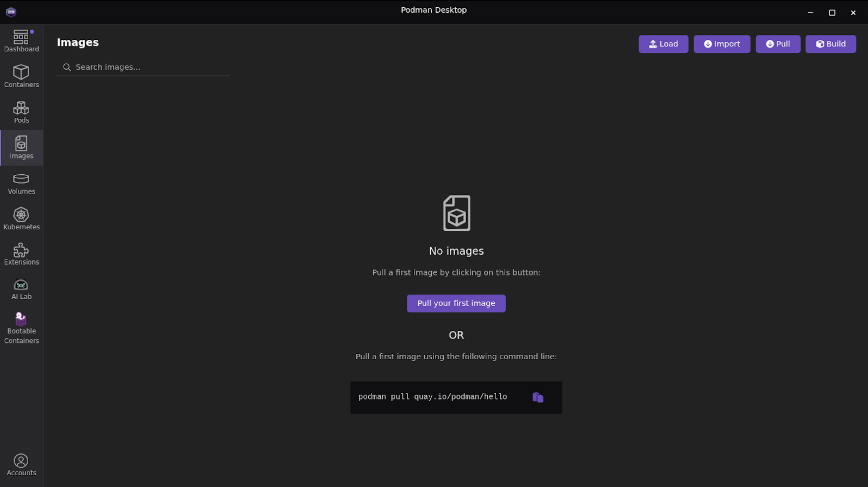Open Accounts in the sidebar bottom
The image size is (868, 487).
[x=21, y=465]
